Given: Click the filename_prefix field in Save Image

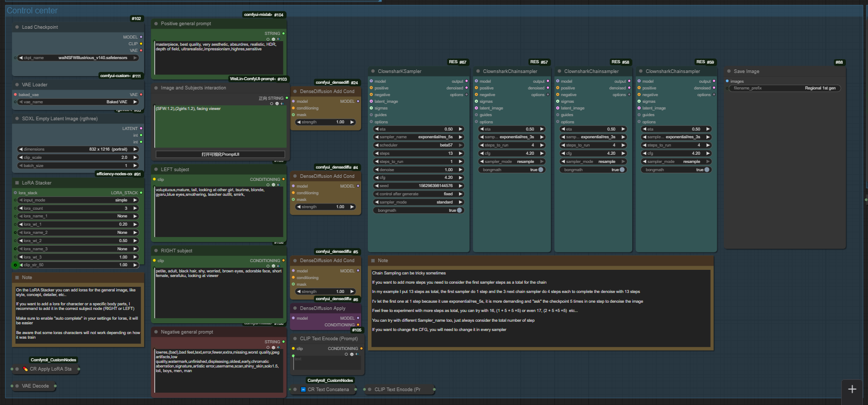Looking at the screenshot, I should [785, 88].
